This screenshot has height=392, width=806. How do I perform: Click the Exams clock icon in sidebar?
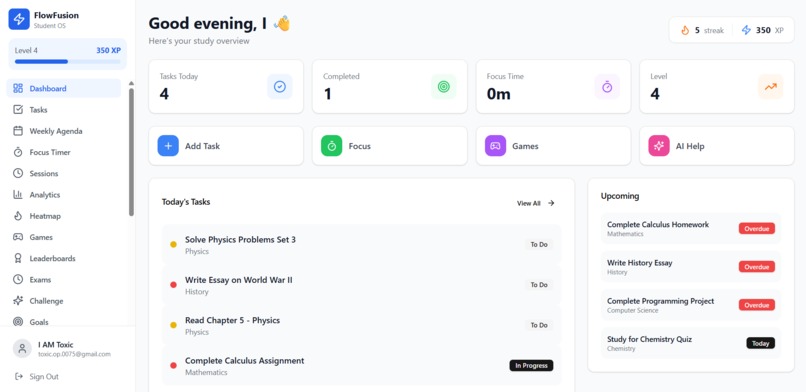point(18,279)
